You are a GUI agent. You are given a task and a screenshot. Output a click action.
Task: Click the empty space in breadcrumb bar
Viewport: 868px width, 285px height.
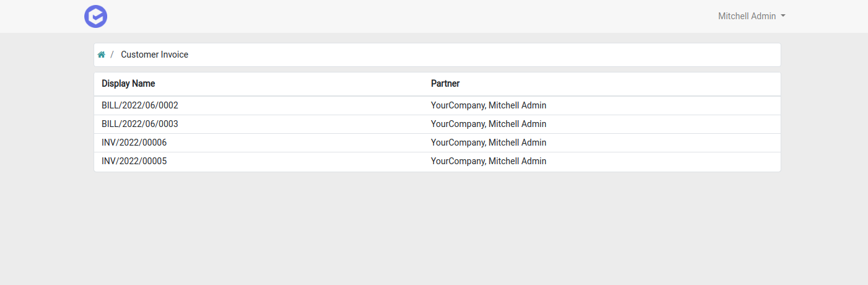tap(483, 55)
